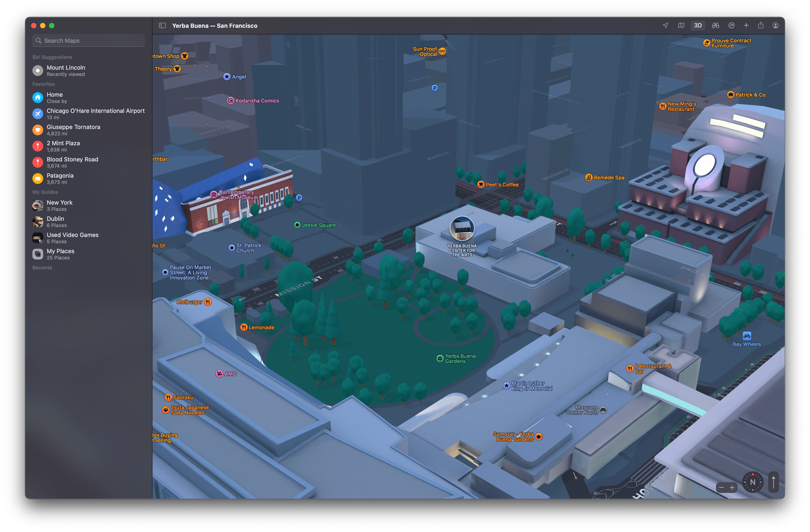The width and height of the screenshot is (810, 532).
Task: Select the Patrick & Co marker
Action: (x=731, y=95)
